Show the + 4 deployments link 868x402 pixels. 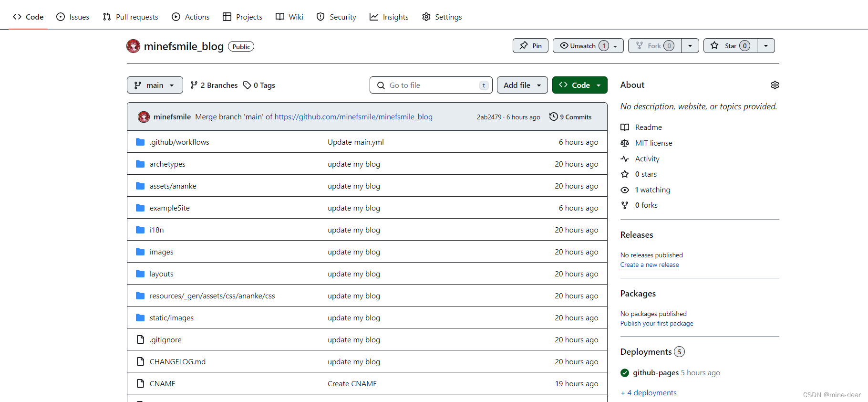(649, 392)
